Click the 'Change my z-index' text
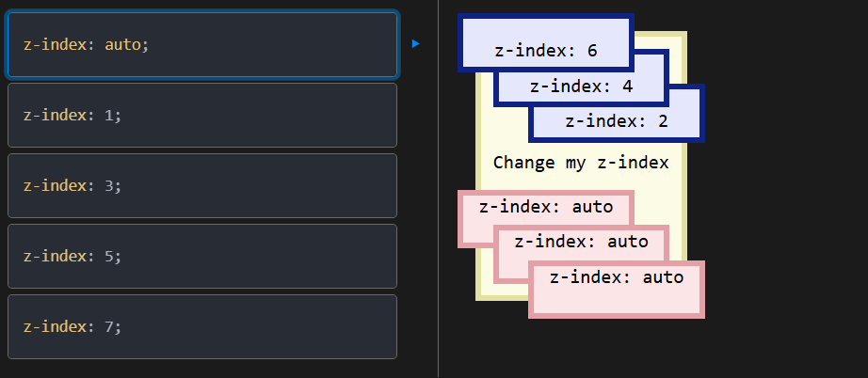 tap(581, 163)
